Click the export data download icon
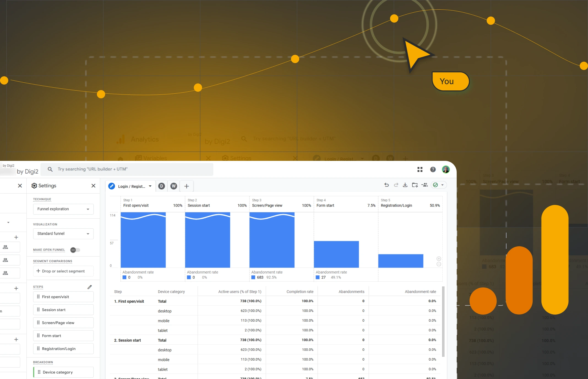The image size is (588, 379). (405, 185)
